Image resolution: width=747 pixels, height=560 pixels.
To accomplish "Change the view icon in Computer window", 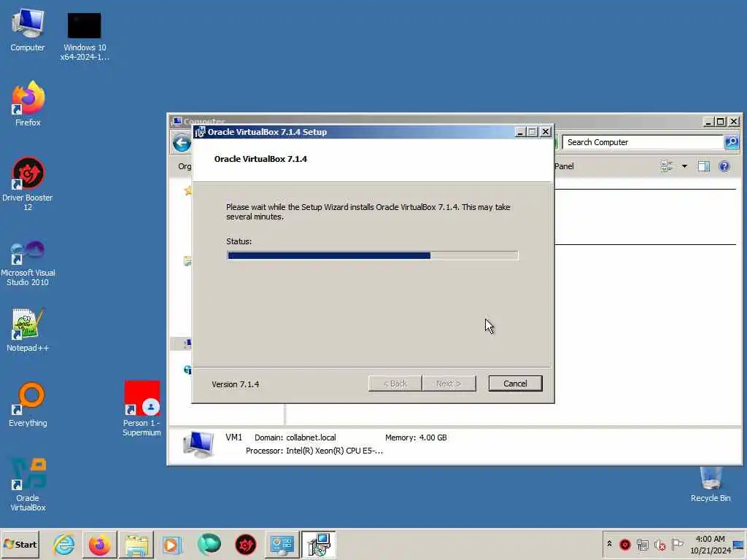I will 667,166.
